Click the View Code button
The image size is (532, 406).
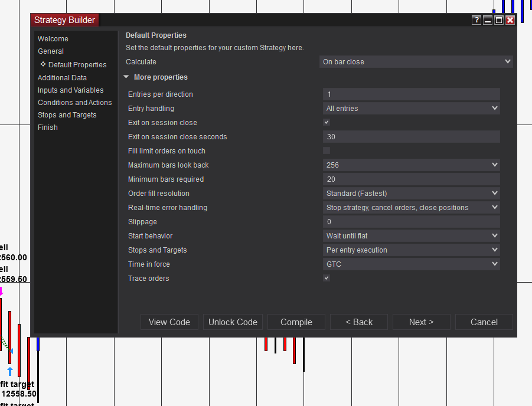[169, 322]
